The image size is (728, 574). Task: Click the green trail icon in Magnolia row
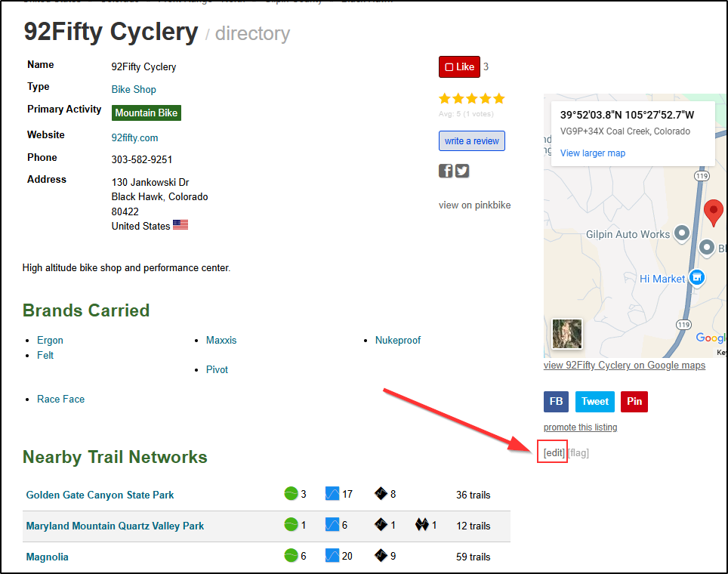(291, 555)
